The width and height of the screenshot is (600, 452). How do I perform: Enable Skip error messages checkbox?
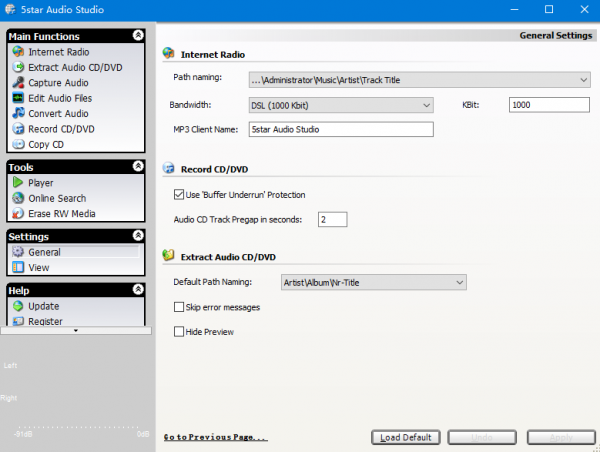click(x=179, y=307)
